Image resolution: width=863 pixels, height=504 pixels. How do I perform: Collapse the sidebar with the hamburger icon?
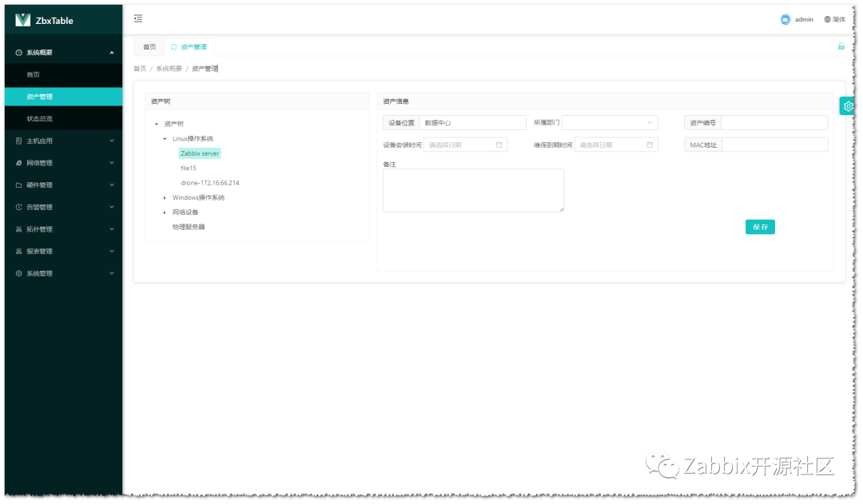[138, 18]
